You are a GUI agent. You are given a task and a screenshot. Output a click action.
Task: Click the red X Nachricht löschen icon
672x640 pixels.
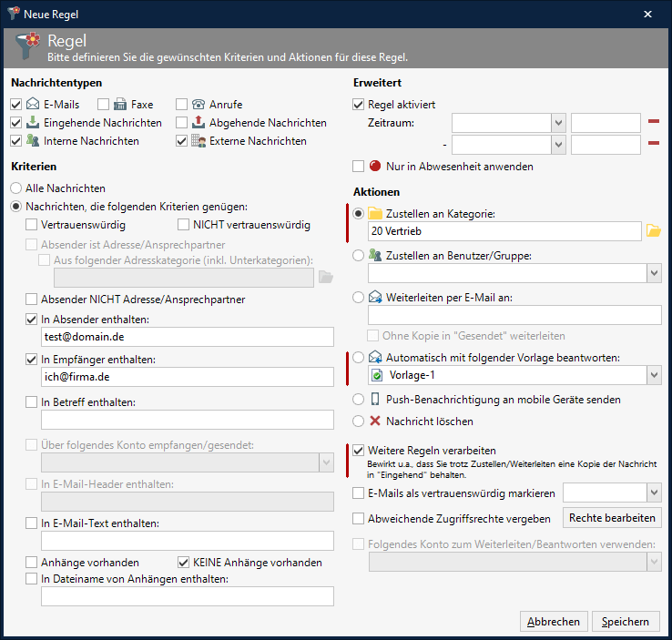tap(375, 422)
